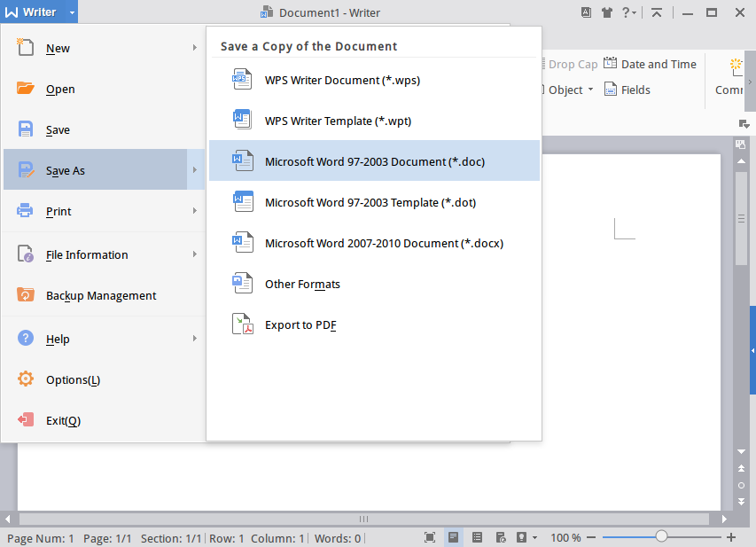Toggle eye protection mode icon in status bar
Viewport: 756px width, 547px height.
[521, 537]
